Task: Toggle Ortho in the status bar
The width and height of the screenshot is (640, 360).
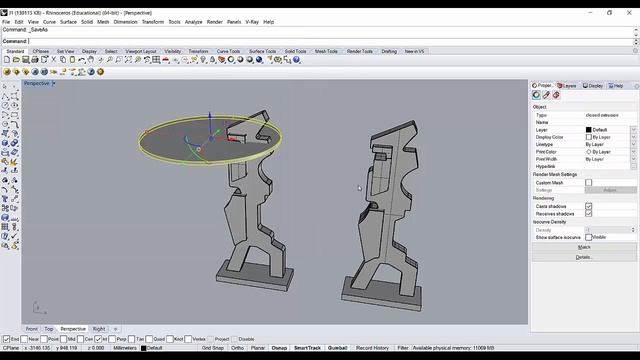Action: pyautogui.click(x=237, y=348)
